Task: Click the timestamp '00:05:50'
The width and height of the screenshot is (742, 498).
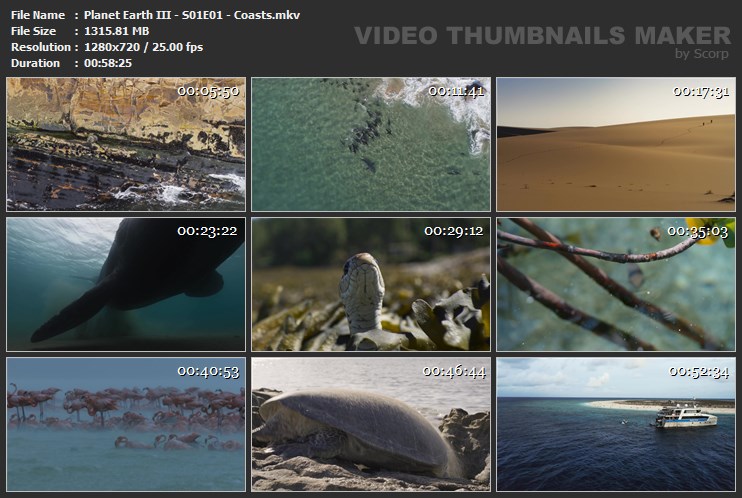Action: click(208, 91)
